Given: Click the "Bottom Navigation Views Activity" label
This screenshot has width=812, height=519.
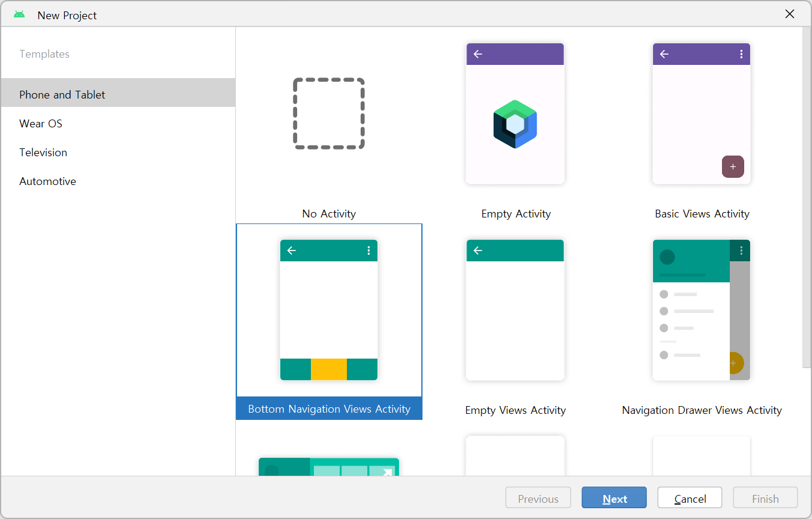Looking at the screenshot, I should click(x=329, y=409).
